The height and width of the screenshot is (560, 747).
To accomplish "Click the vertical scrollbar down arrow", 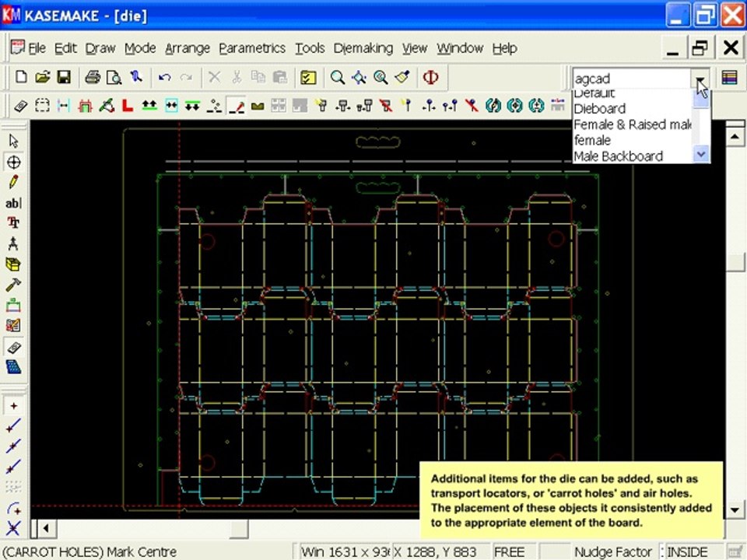I will click(x=735, y=509).
